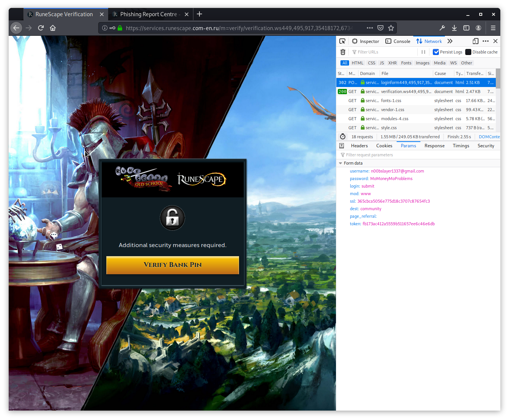The width and height of the screenshot is (509, 420).
Task: Open devtools customize three-dot menu
Action: (486, 41)
